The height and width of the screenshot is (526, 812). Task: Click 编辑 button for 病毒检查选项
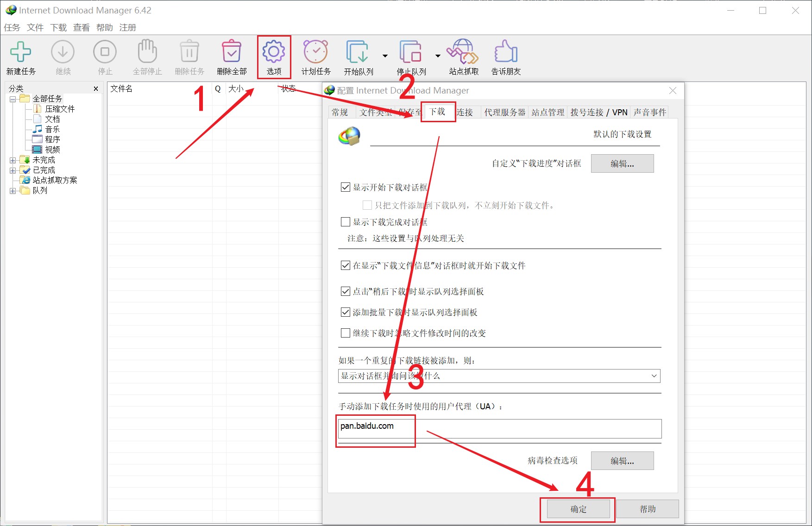[622, 461]
